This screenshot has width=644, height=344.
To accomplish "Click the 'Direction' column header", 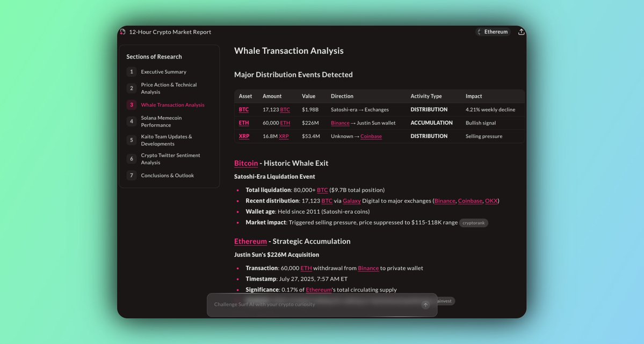I will click(342, 96).
